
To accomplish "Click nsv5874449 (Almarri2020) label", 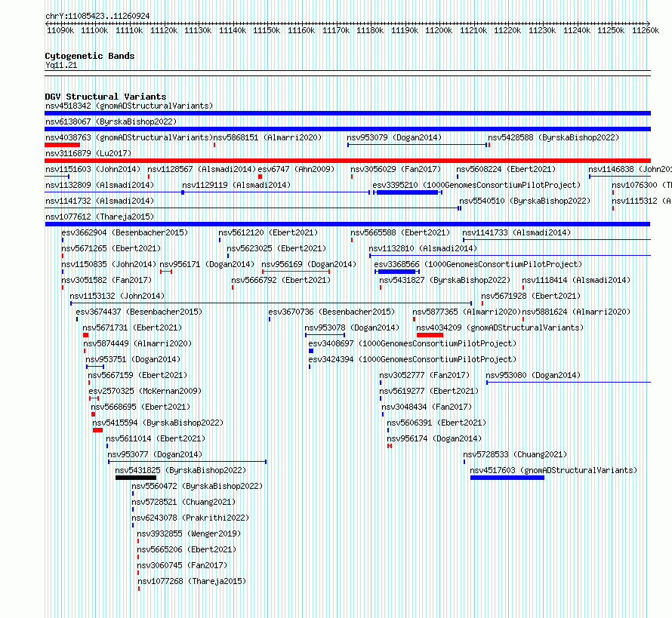I will 137,343.
